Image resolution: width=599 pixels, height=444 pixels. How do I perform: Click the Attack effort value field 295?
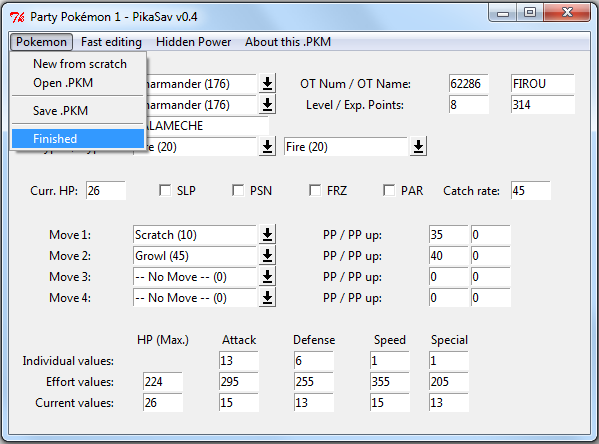(239, 382)
